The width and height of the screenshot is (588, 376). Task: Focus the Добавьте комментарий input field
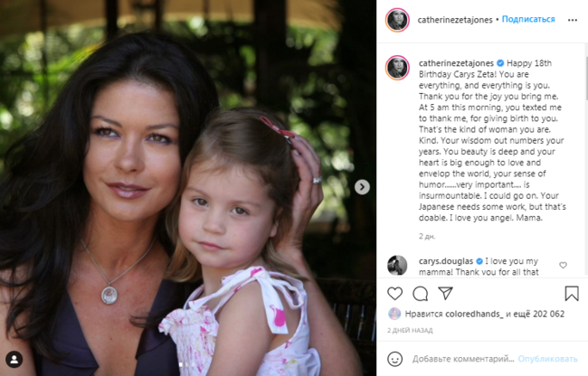pos(463,359)
